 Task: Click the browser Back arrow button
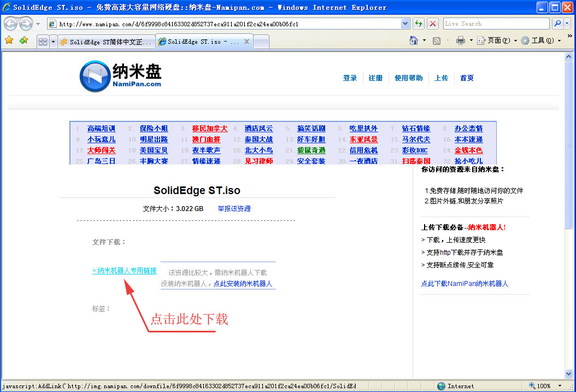click(10, 24)
